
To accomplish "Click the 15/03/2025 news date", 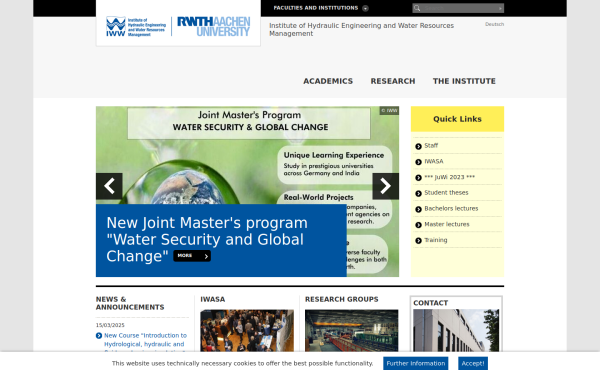I will [110, 325].
